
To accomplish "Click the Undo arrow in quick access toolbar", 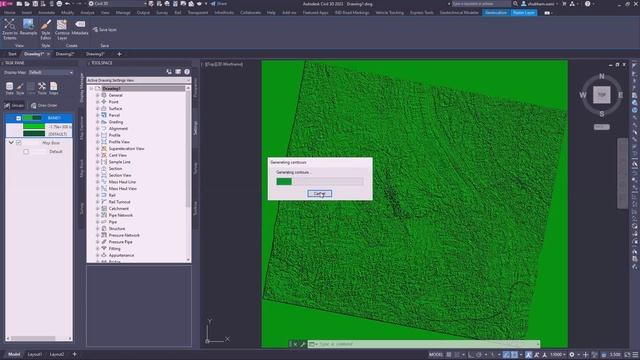I will tap(68, 4).
